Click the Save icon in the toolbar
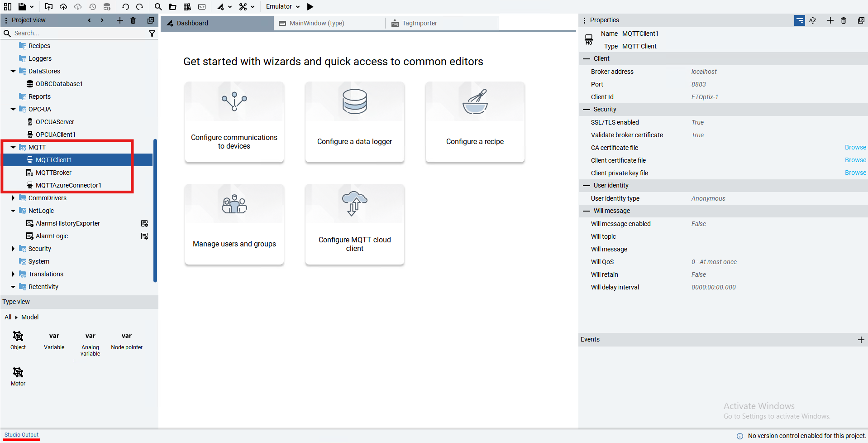Image resolution: width=868 pixels, height=443 pixels. (x=22, y=7)
